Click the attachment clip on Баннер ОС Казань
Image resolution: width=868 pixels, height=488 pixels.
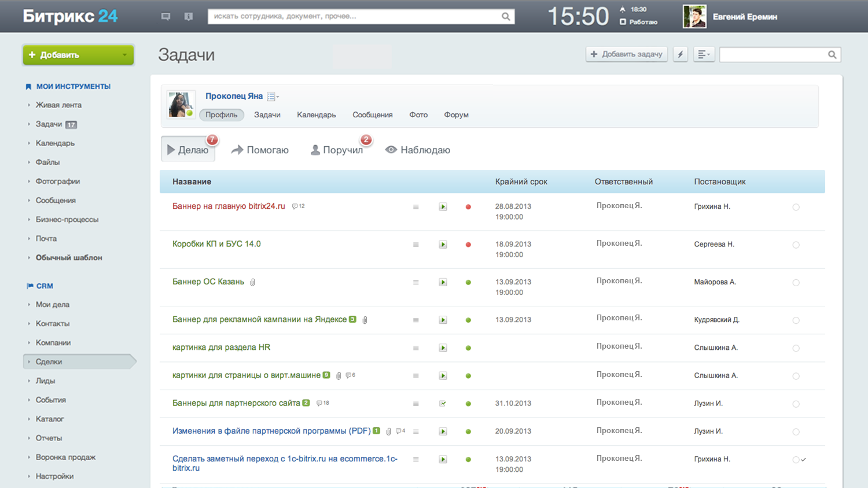(252, 282)
